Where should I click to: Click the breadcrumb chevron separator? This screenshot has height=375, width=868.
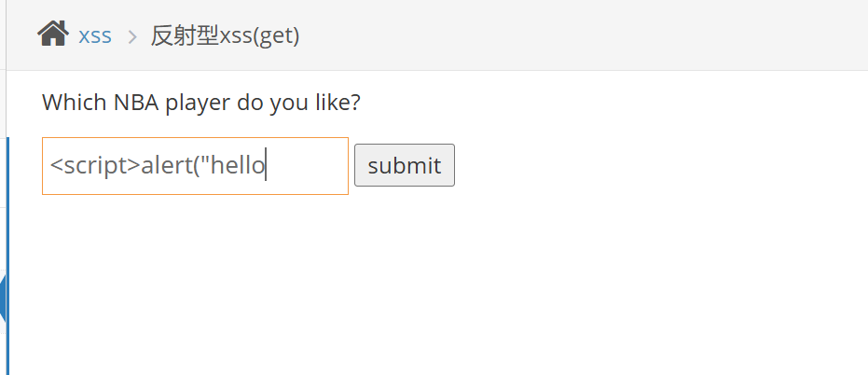131,36
